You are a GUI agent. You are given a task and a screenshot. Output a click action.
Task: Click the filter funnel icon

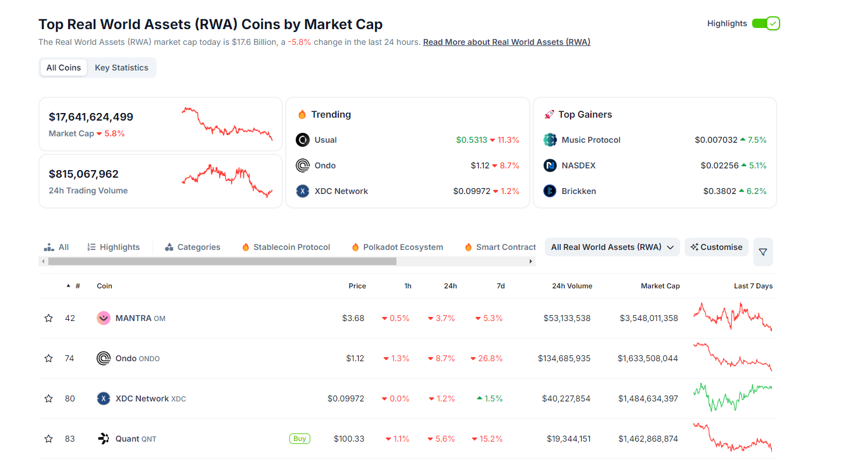pos(763,252)
